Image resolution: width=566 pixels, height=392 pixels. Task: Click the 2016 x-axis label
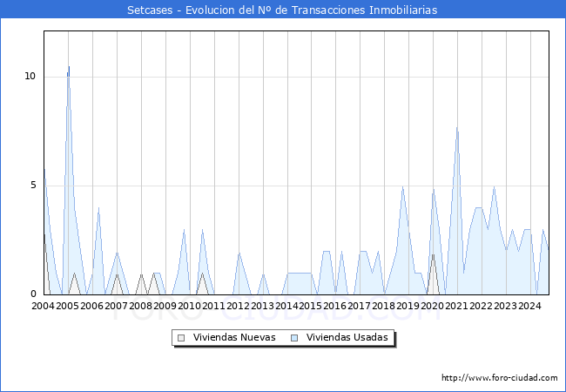[334, 306]
